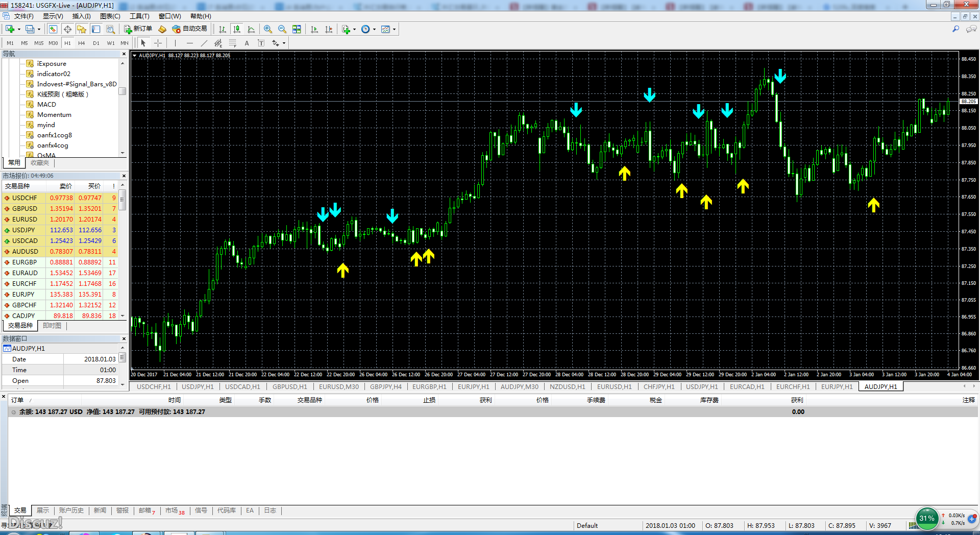
Task: Click the search magnifier icon at top right
Action: (955, 29)
